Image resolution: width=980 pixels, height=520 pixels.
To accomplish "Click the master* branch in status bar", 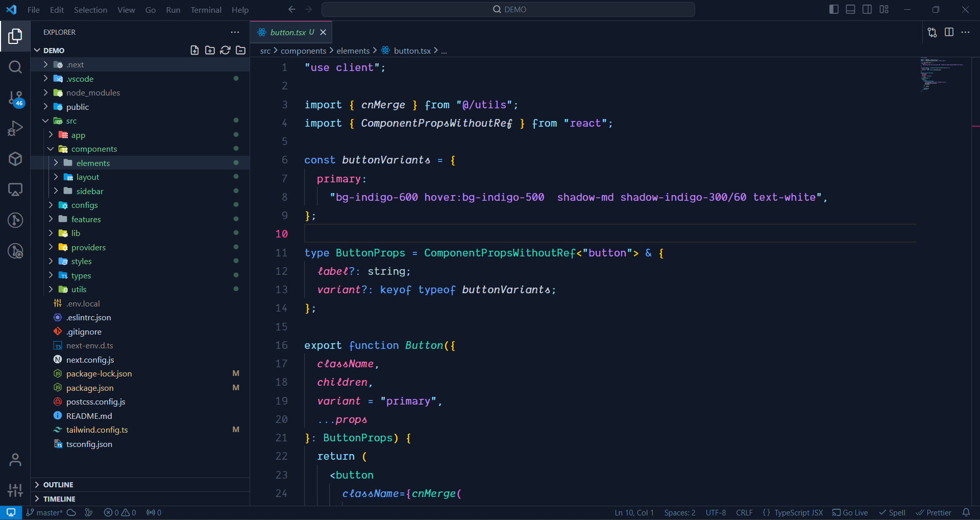I will click(x=45, y=512).
